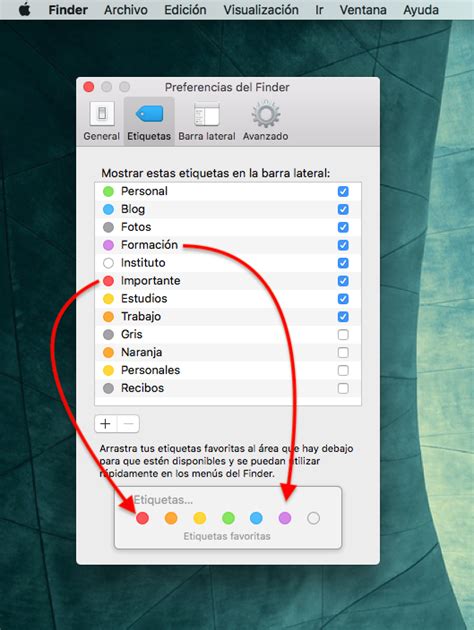Pick the green favorite tag swatch
Screen dimensions: 474x630
(x=228, y=518)
